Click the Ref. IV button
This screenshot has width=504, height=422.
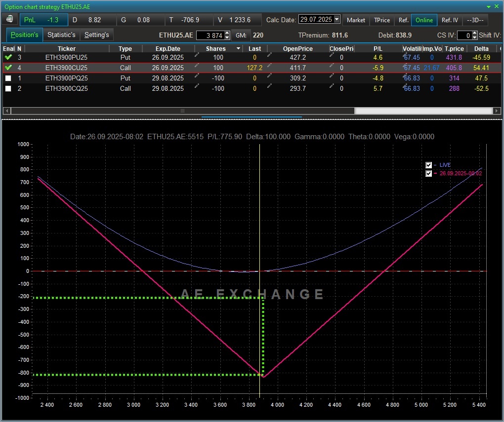450,20
